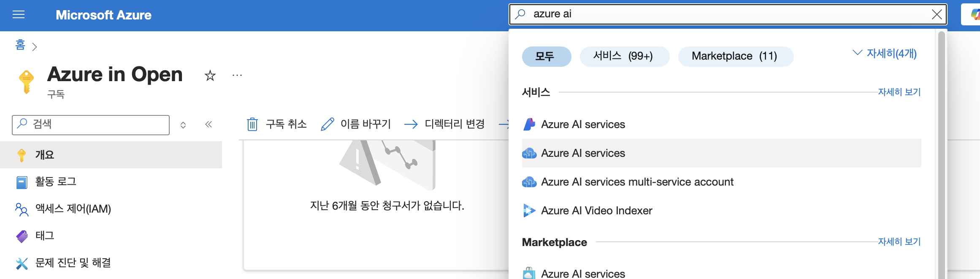Click the wrench diagnose icon

(22, 263)
